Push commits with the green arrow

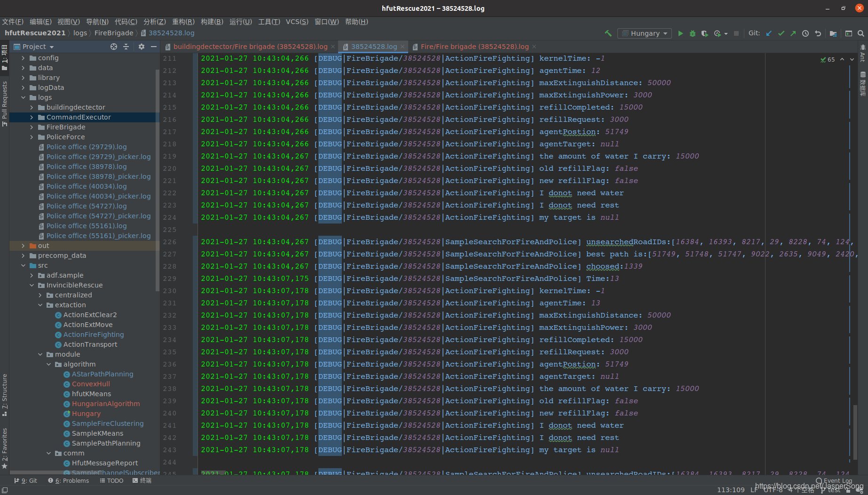[793, 33]
